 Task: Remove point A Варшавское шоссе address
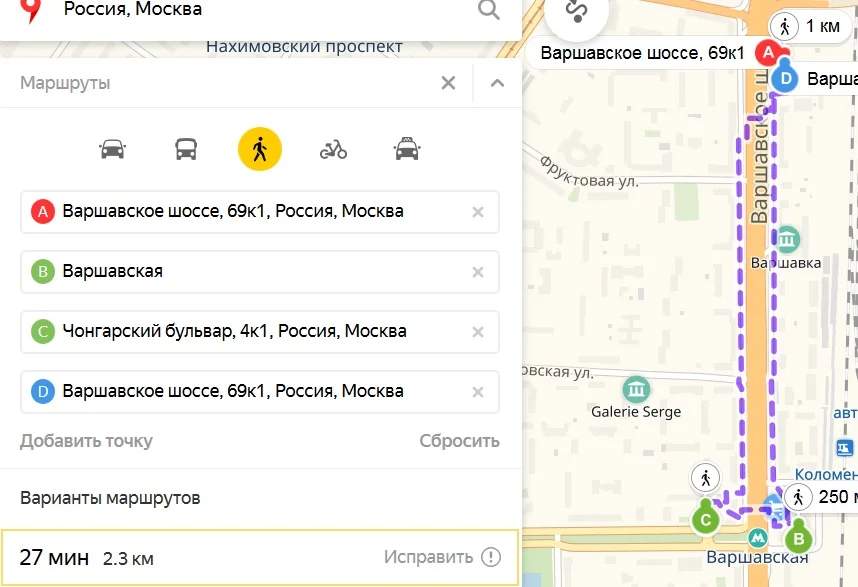478,212
